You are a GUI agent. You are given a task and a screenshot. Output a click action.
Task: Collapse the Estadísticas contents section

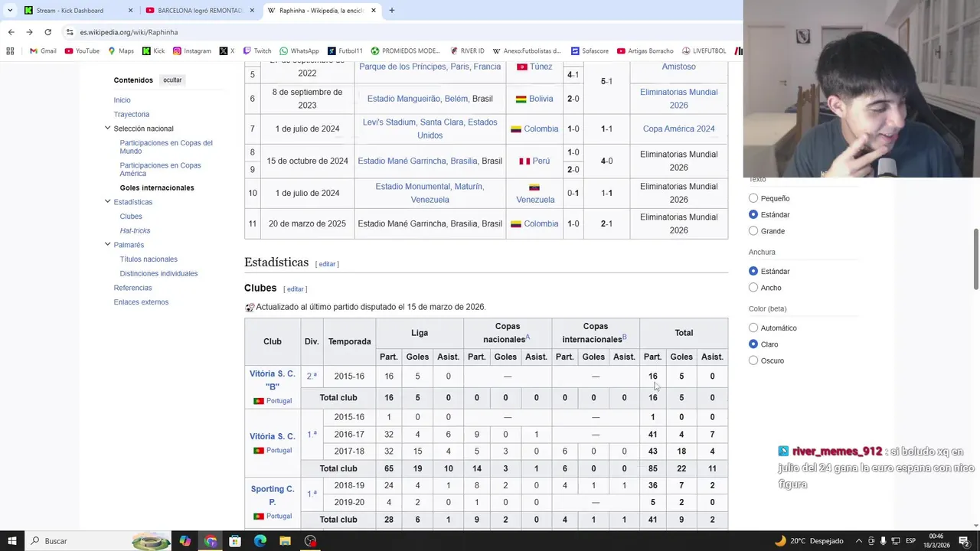click(107, 201)
